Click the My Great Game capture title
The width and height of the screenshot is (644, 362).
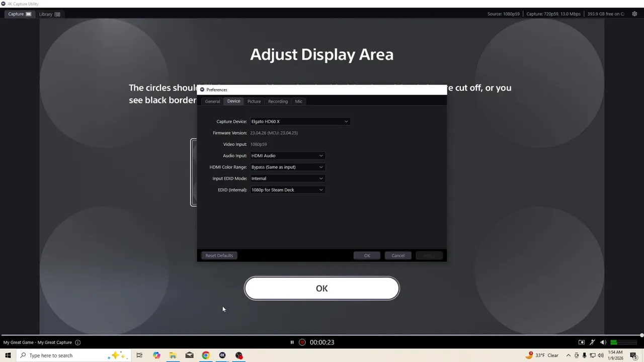[38, 342]
